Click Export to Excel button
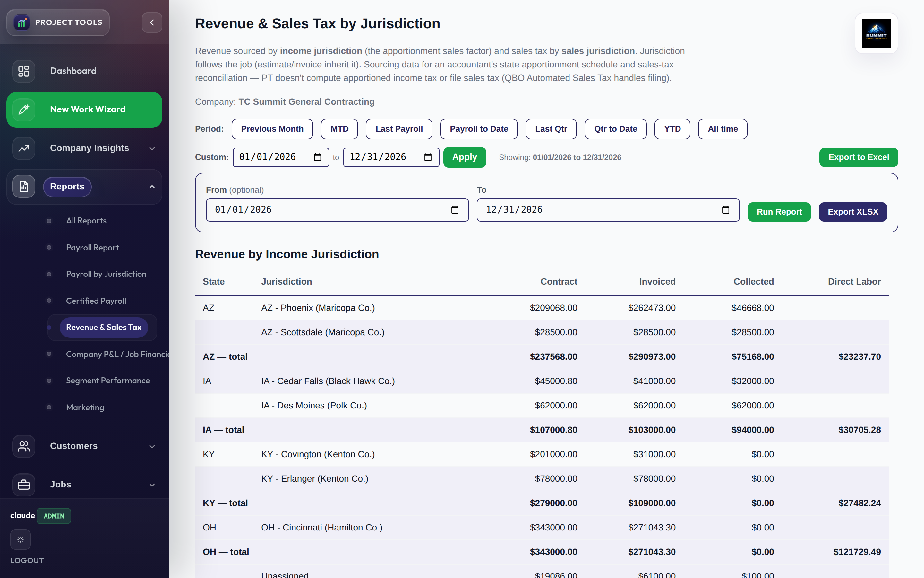The width and height of the screenshot is (924, 578). tap(858, 157)
